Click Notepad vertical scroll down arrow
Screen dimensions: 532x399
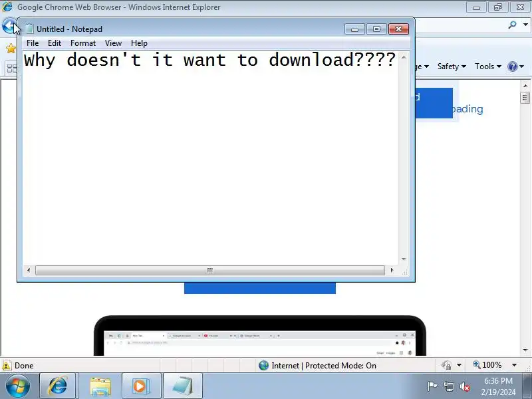(x=404, y=259)
